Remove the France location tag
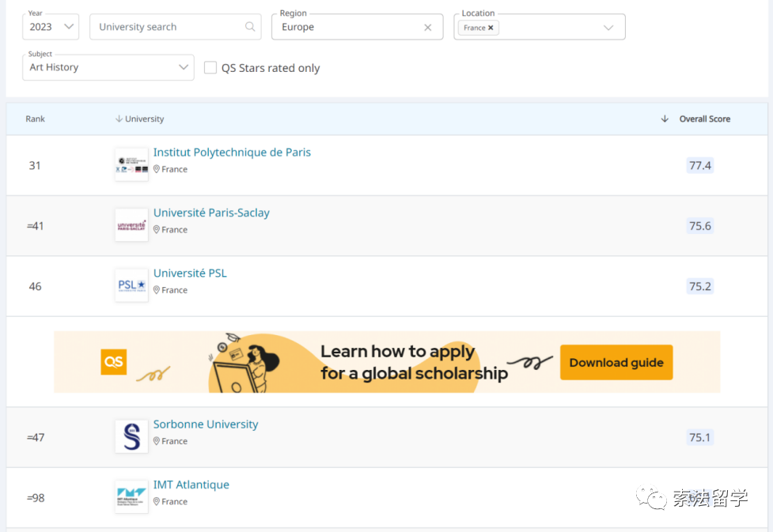Viewport: 773px width, 532px height. point(491,28)
